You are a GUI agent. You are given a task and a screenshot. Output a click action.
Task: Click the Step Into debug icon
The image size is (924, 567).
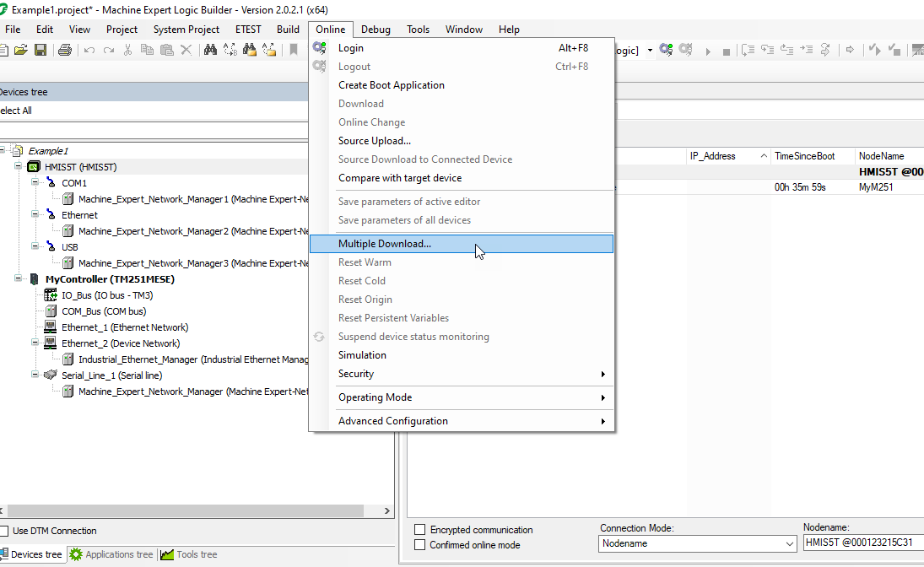tap(767, 50)
